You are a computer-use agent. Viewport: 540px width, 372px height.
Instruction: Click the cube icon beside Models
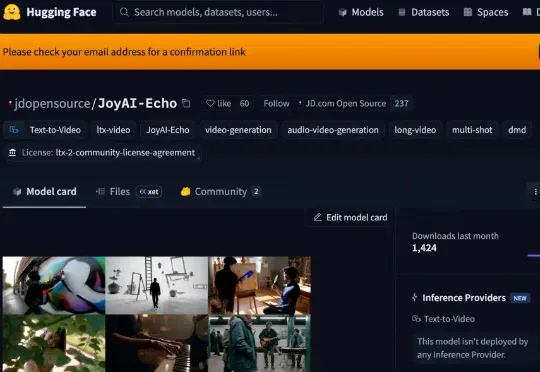point(343,12)
